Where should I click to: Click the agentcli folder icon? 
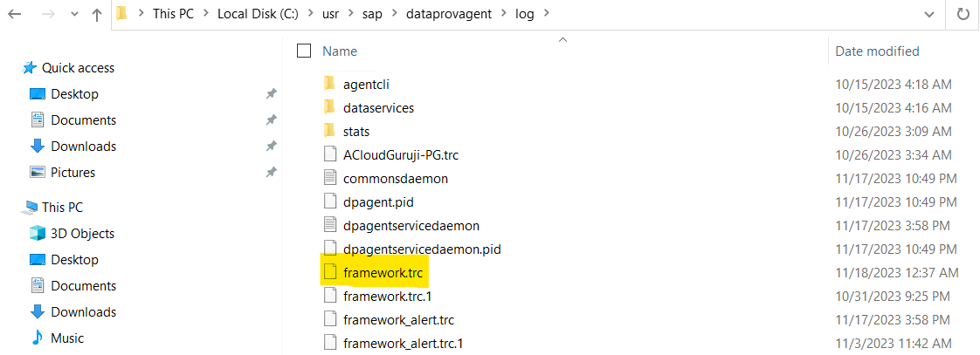click(329, 84)
